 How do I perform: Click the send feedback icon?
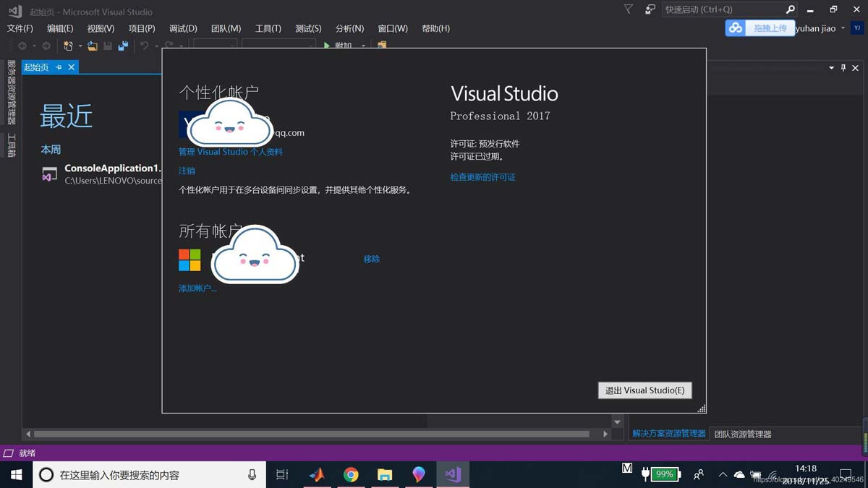pyautogui.click(x=650, y=9)
